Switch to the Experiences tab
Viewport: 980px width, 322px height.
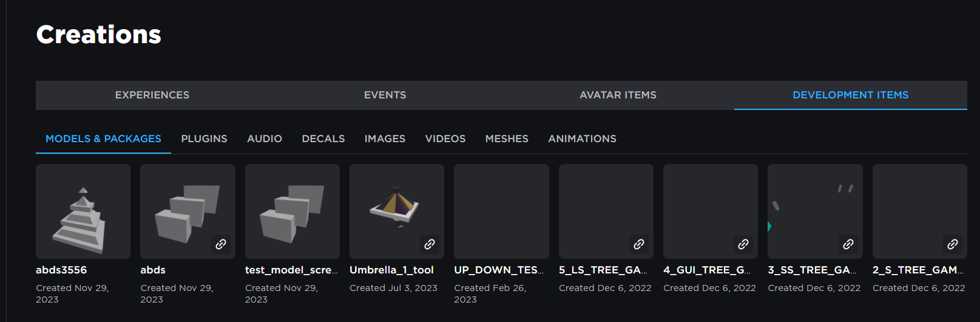pos(152,95)
